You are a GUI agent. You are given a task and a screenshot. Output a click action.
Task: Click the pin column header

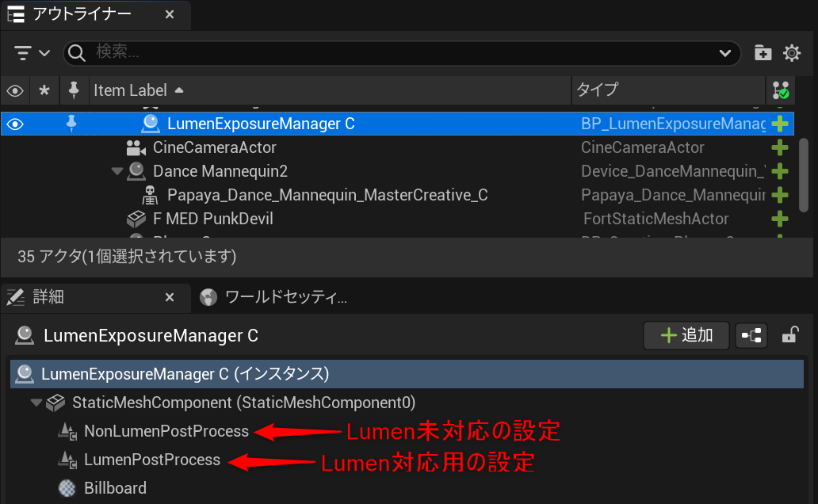[x=74, y=90]
